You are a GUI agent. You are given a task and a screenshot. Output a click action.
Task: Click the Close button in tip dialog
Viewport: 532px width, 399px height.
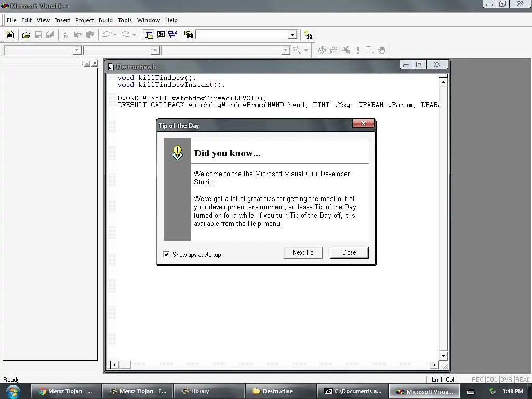[349, 252]
